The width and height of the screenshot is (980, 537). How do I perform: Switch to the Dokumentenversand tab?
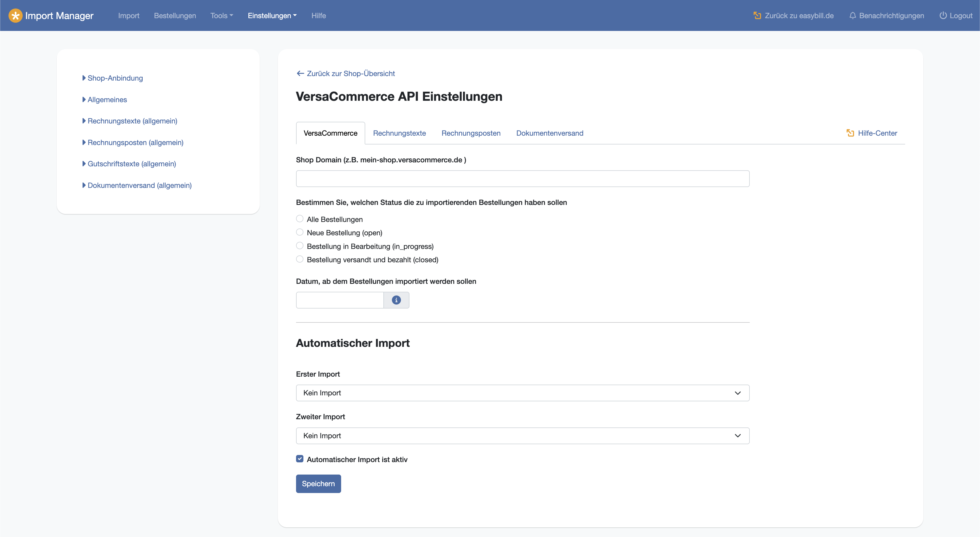tap(550, 133)
